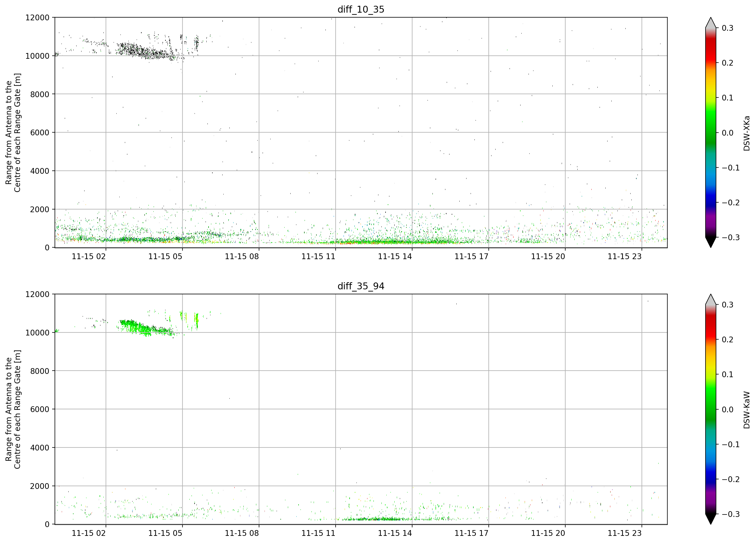The height and width of the screenshot is (543, 756).
Task: Click '11-15 17' x-tick in diff_10_35 plot
Action: 471,256
